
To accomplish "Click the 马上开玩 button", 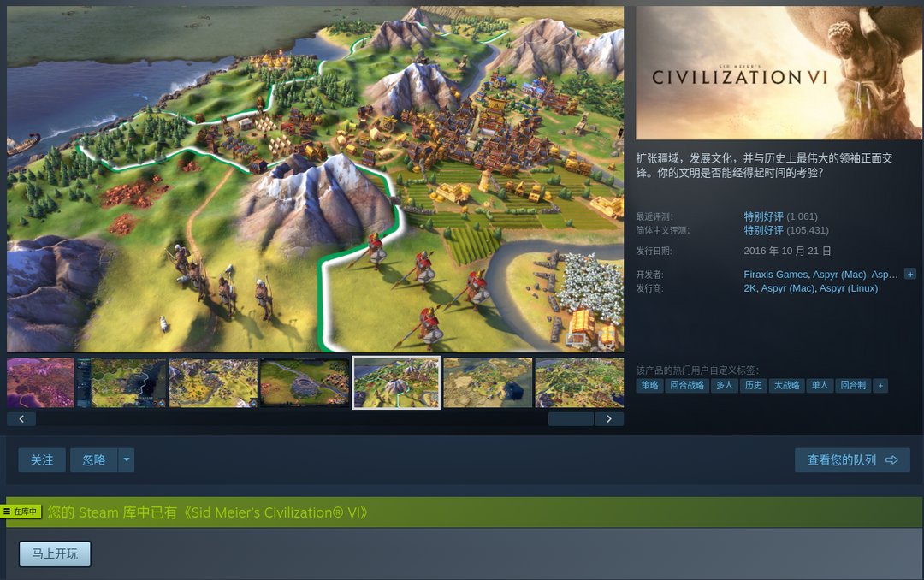I will click(x=55, y=554).
